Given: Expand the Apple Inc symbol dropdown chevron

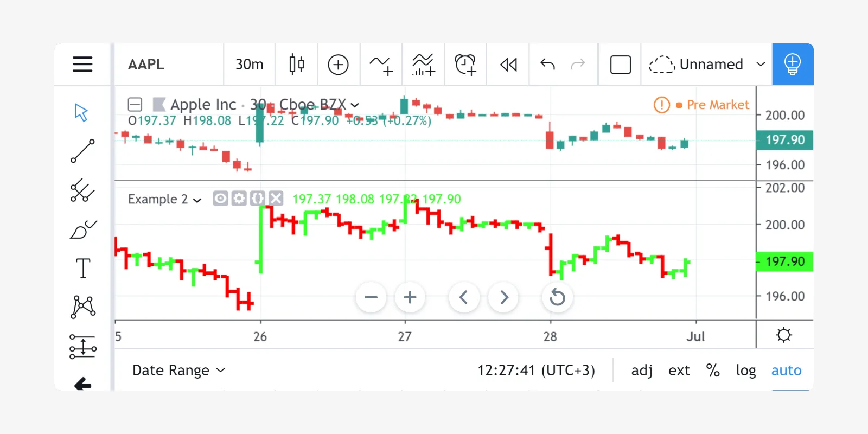Looking at the screenshot, I should click(355, 105).
